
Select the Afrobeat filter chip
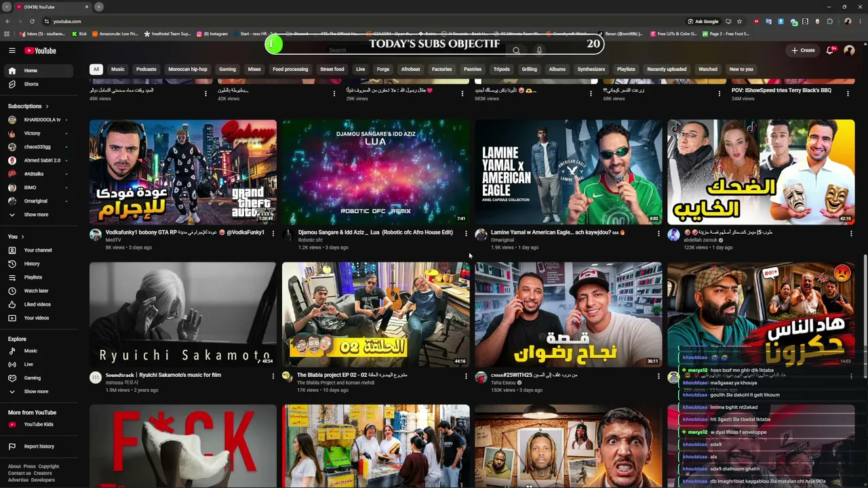(x=410, y=69)
